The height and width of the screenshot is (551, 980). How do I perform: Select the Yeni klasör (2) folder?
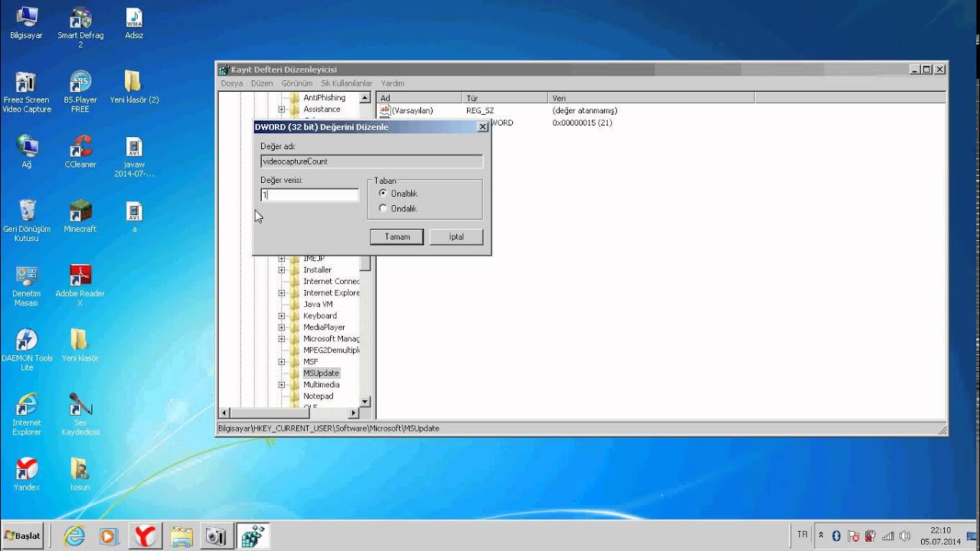(134, 87)
